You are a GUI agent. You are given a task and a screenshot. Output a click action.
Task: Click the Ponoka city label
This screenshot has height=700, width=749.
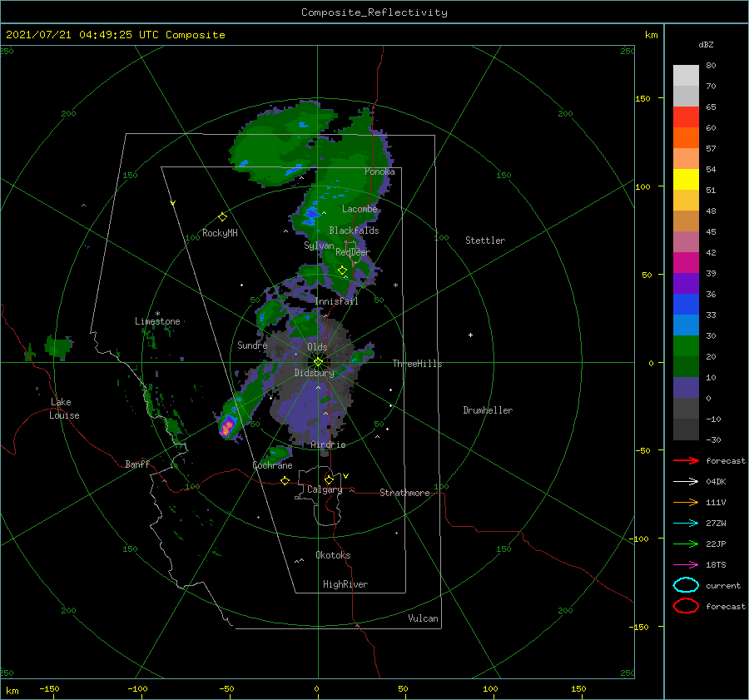pyautogui.click(x=379, y=171)
